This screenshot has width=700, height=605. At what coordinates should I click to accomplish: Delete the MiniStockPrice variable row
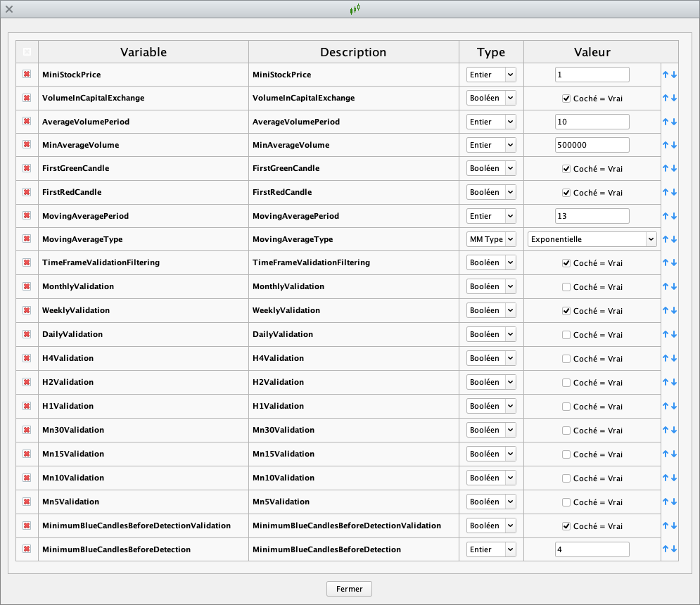[27, 74]
